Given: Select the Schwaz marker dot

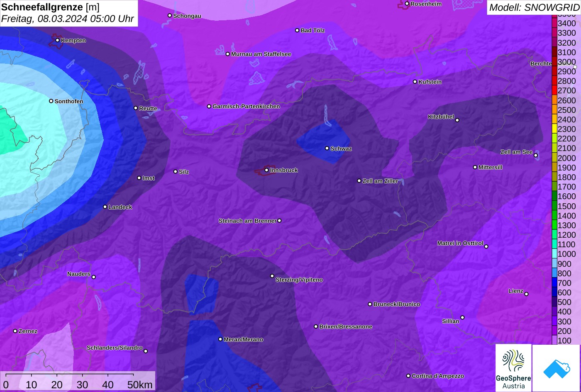Looking at the screenshot, I should 327,148.
